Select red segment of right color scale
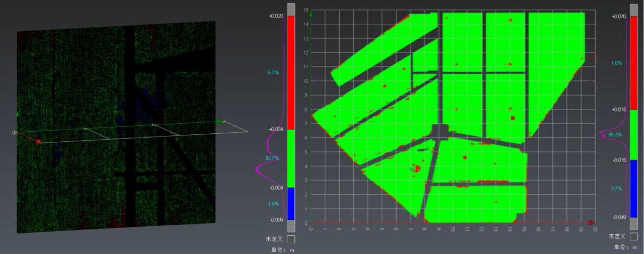 634,63
